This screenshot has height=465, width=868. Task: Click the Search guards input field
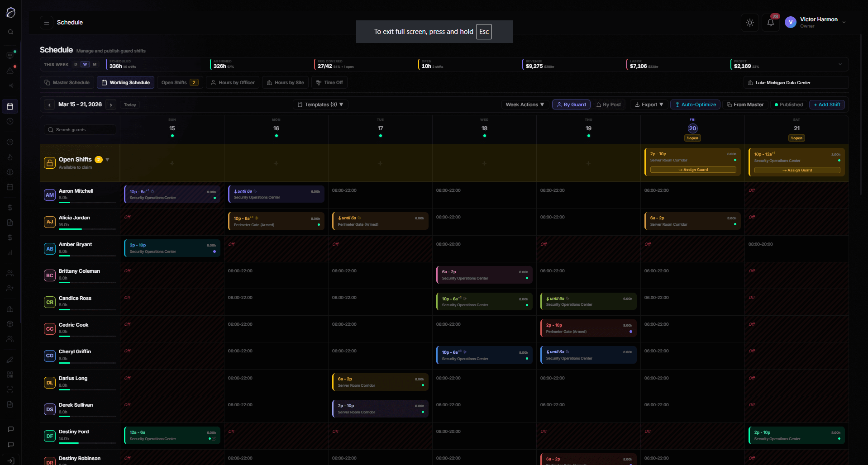80,129
